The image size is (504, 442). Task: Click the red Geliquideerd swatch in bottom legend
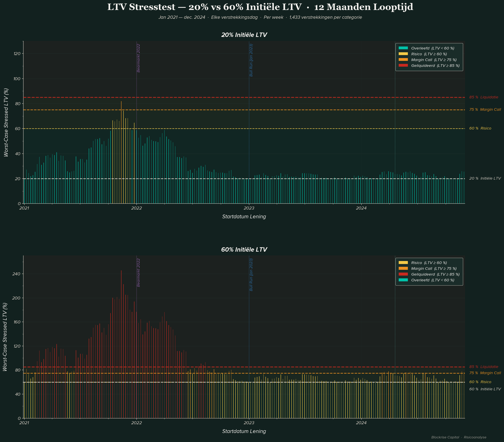click(403, 274)
